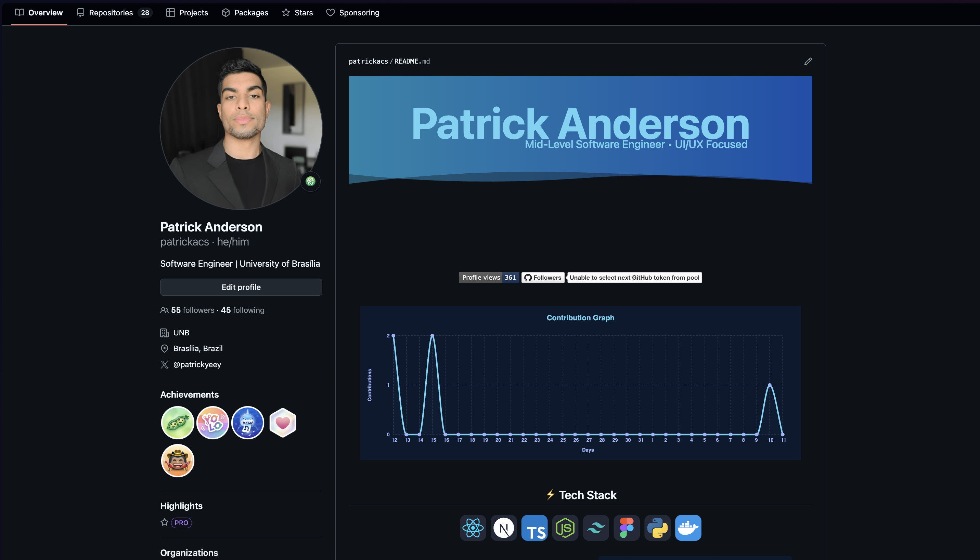Switch to the Repositories tab
This screenshot has width=980, height=560.
[111, 12]
